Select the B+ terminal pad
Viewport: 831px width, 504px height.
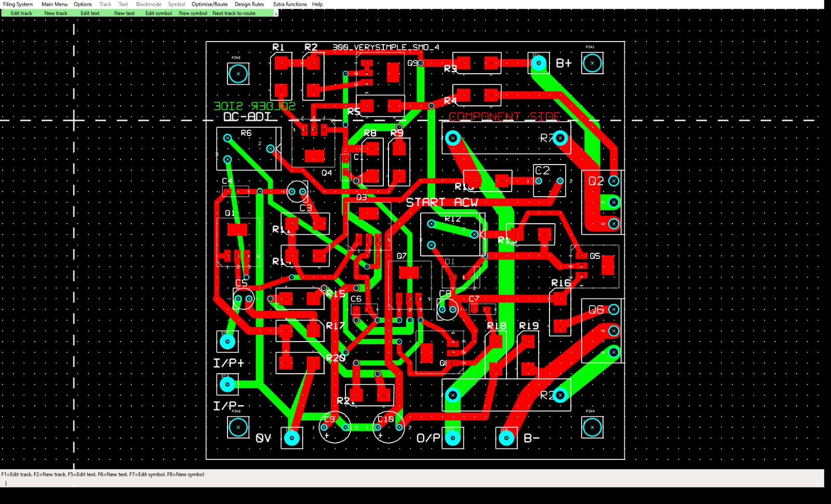(x=539, y=63)
